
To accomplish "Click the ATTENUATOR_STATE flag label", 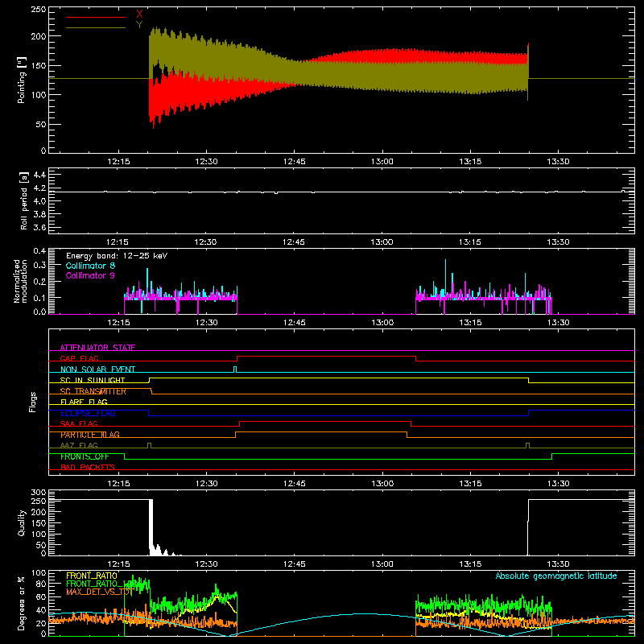I will pyautogui.click(x=97, y=348).
